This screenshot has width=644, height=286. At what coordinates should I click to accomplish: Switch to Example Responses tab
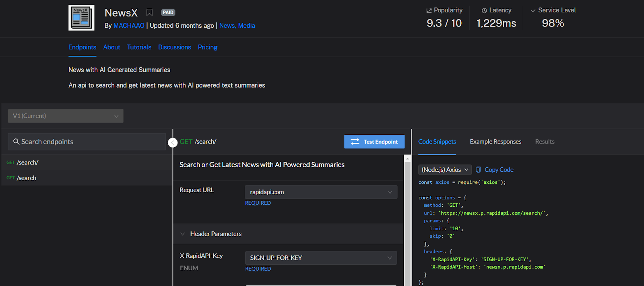tap(495, 142)
